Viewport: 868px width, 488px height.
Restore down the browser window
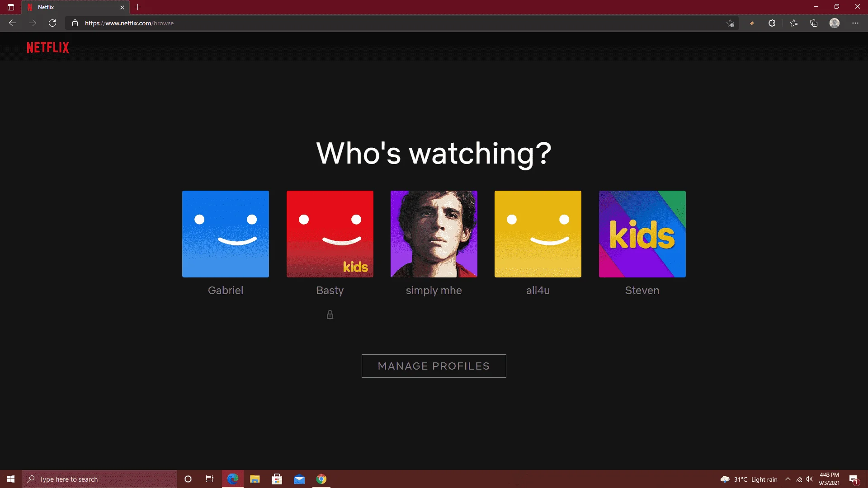(x=837, y=7)
